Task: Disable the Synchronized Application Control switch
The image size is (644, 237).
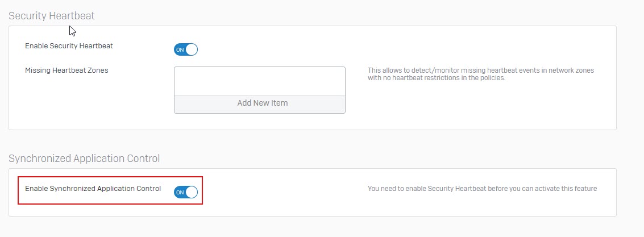Action: pyautogui.click(x=186, y=192)
